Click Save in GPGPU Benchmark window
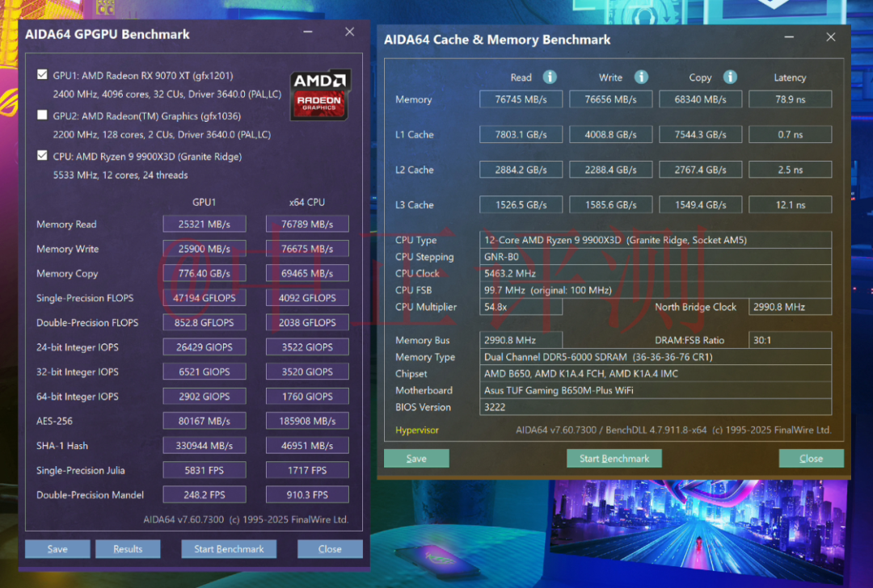 tap(57, 549)
